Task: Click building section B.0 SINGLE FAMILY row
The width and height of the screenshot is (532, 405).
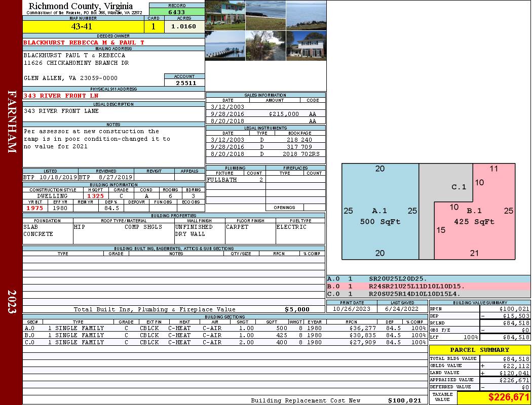Action: coord(225,335)
